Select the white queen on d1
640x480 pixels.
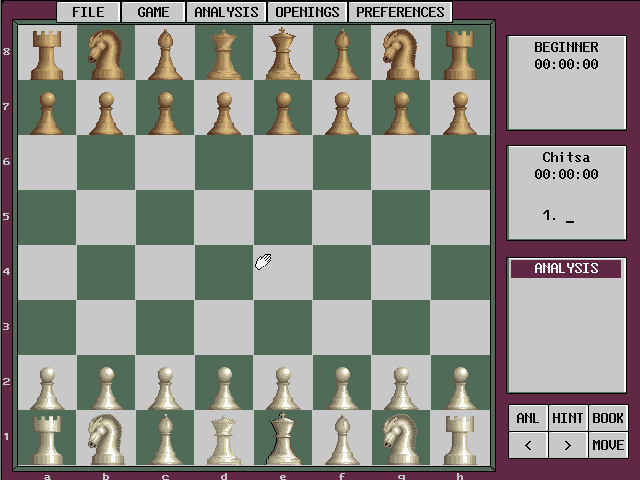click(x=224, y=438)
